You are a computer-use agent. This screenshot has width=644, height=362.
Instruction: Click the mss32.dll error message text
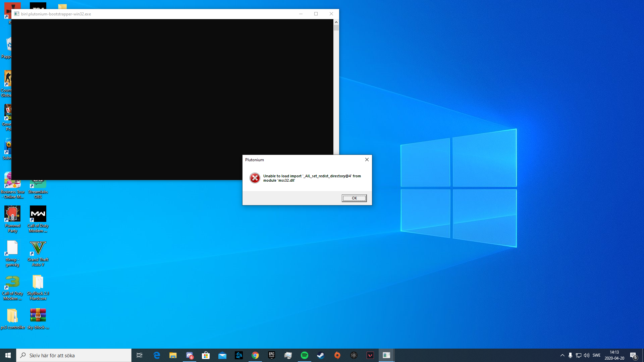coord(312,178)
